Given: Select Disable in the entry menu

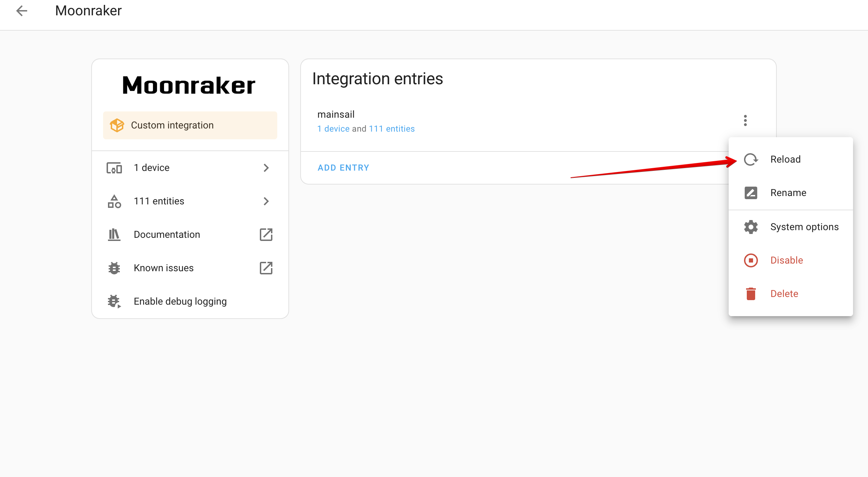Looking at the screenshot, I should pos(786,260).
